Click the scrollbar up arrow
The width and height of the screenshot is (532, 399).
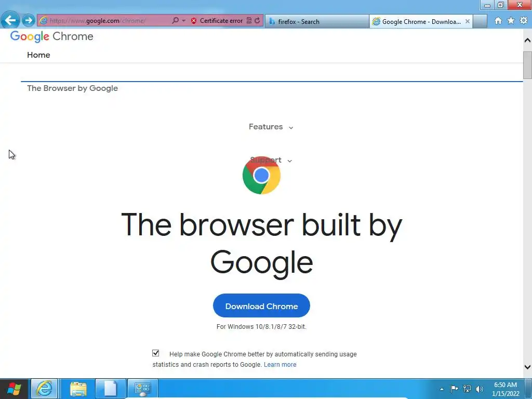click(527, 41)
